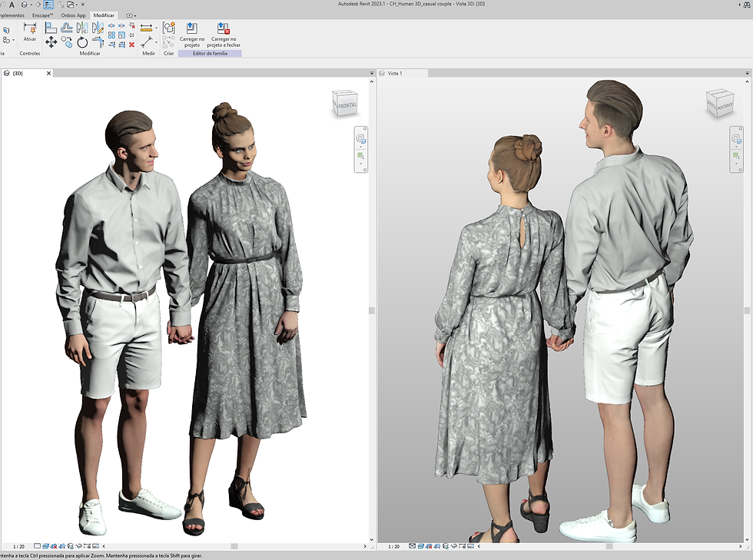Toggle shadows in the left view control bar

62,545
